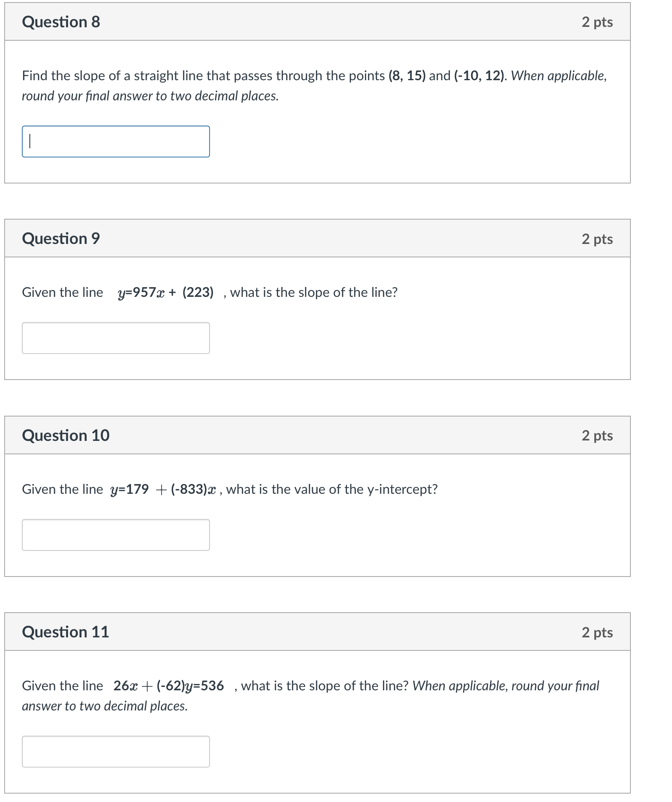
Task: Click inside Question 10's answer field
Action: (x=117, y=534)
